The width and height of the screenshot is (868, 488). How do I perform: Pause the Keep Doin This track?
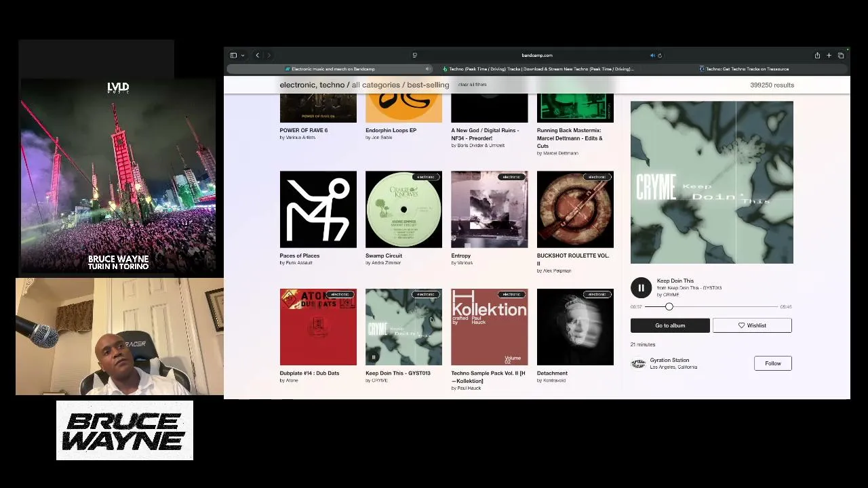[x=641, y=288]
